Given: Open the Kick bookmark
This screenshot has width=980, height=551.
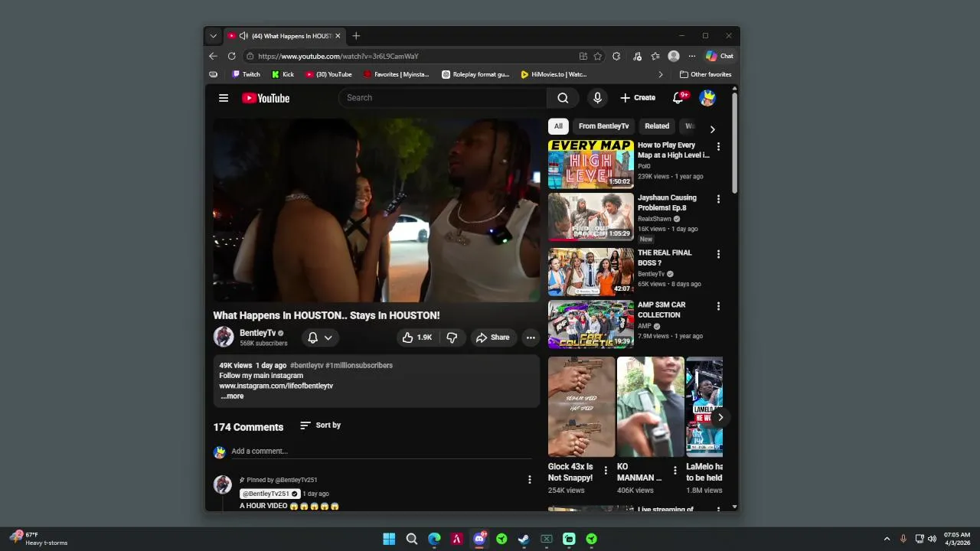Looking at the screenshot, I should [x=283, y=74].
